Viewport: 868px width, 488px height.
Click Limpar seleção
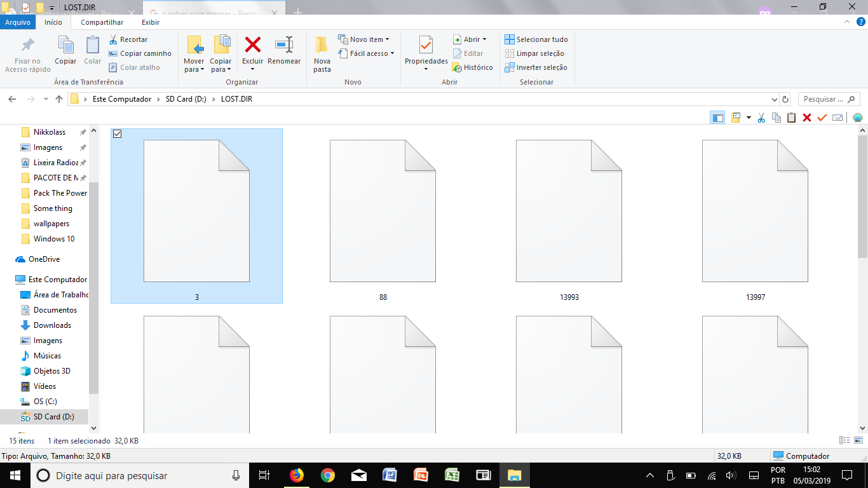534,53
